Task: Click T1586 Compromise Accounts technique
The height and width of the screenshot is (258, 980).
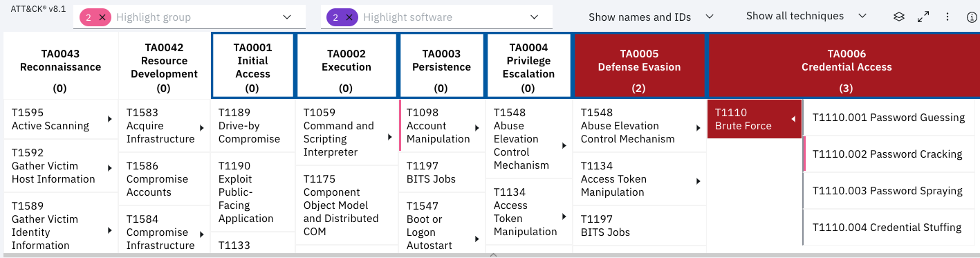Action: click(x=165, y=179)
